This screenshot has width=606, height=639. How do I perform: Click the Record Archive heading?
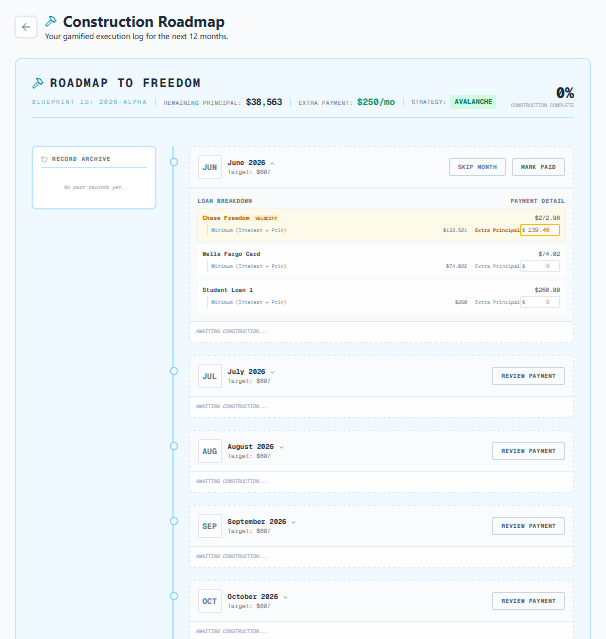point(81,159)
